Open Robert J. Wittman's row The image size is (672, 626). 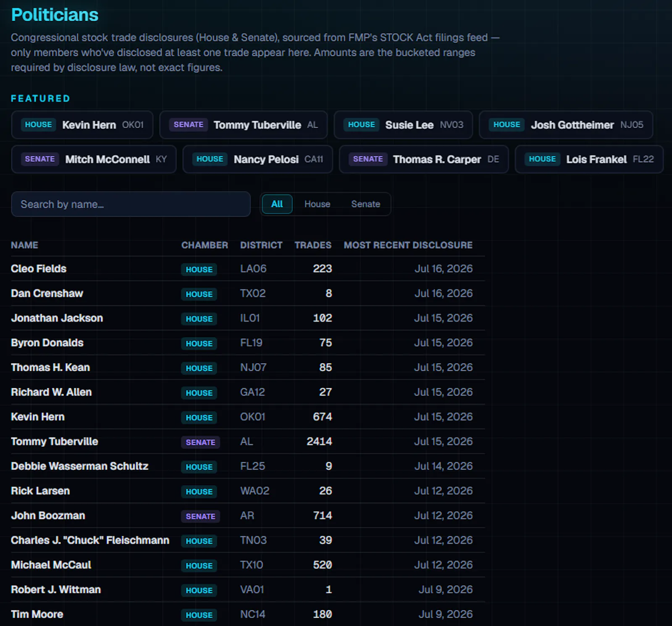pos(248,590)
